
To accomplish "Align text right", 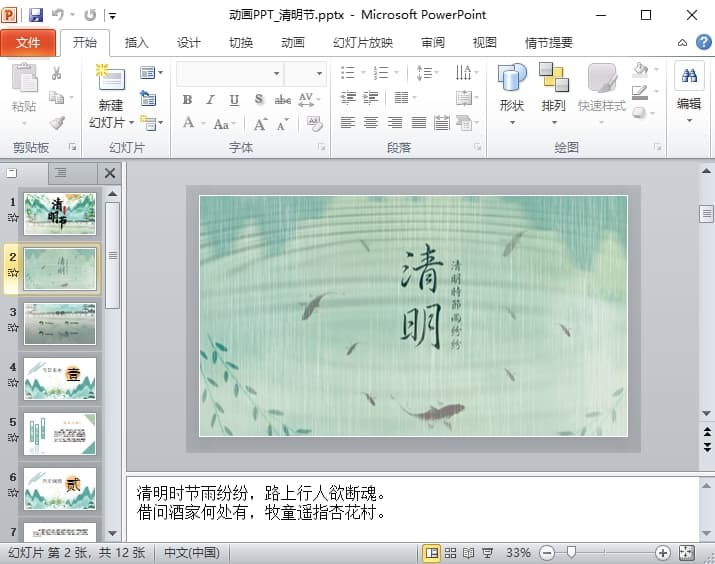I will 395,123.
